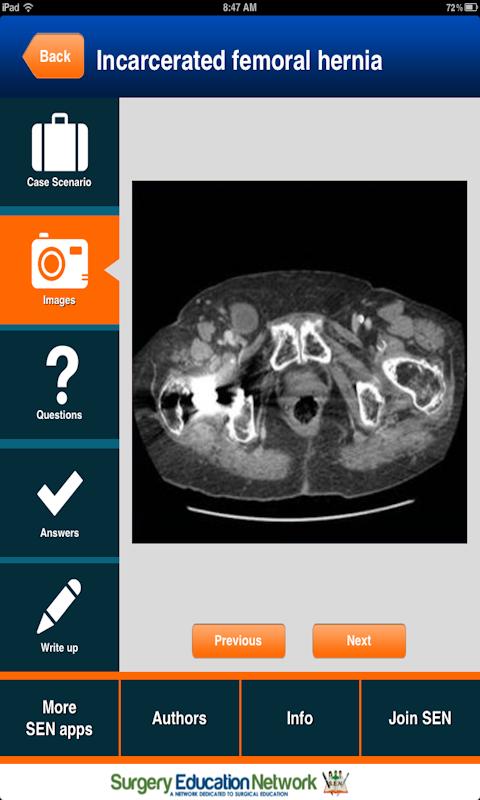Tap the 8:47 AM clock
Screen dimensions: 480x800
(240, 7)
